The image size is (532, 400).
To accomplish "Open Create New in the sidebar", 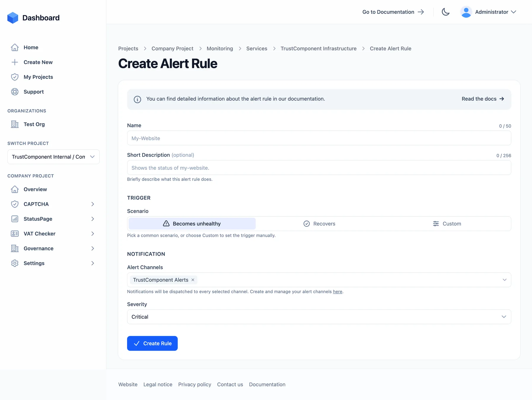I will click(38, 62).
